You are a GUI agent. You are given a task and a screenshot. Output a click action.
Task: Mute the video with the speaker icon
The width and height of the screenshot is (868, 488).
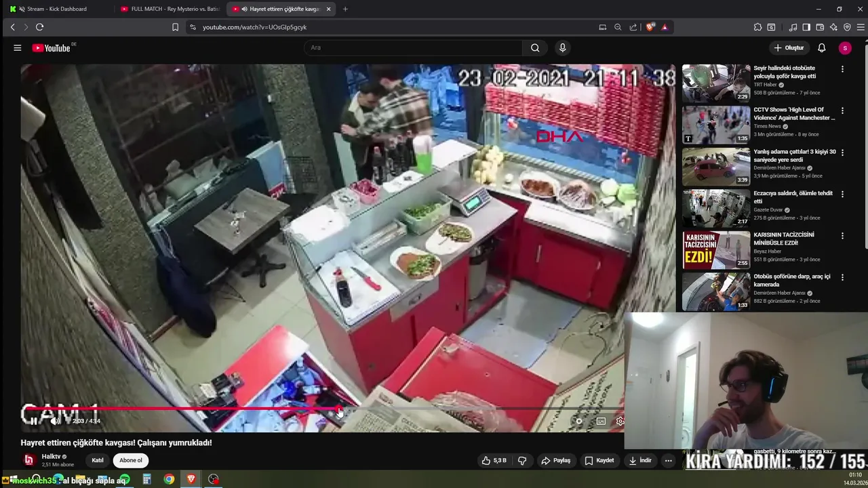pyautogui.click(x=56, y=421)
